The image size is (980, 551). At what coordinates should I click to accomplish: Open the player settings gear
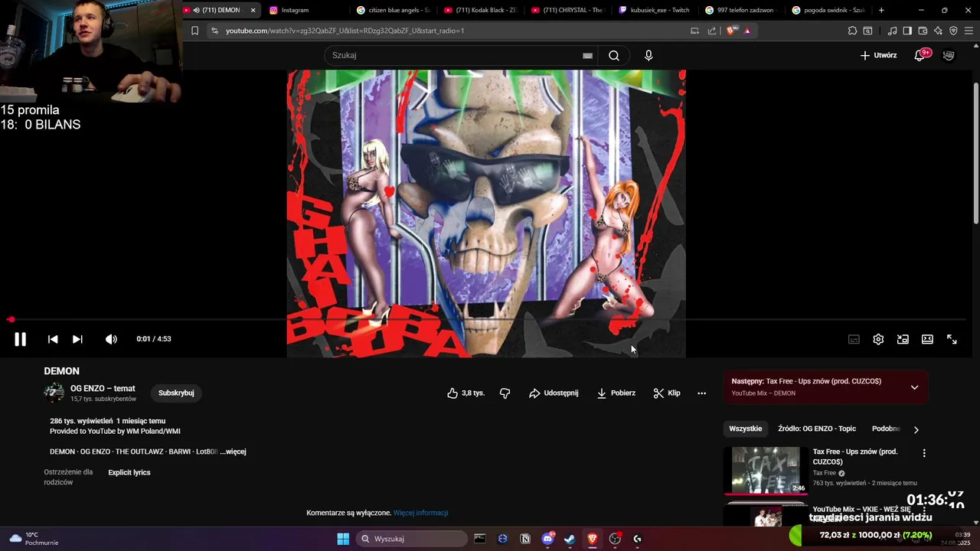coord(878,339)
